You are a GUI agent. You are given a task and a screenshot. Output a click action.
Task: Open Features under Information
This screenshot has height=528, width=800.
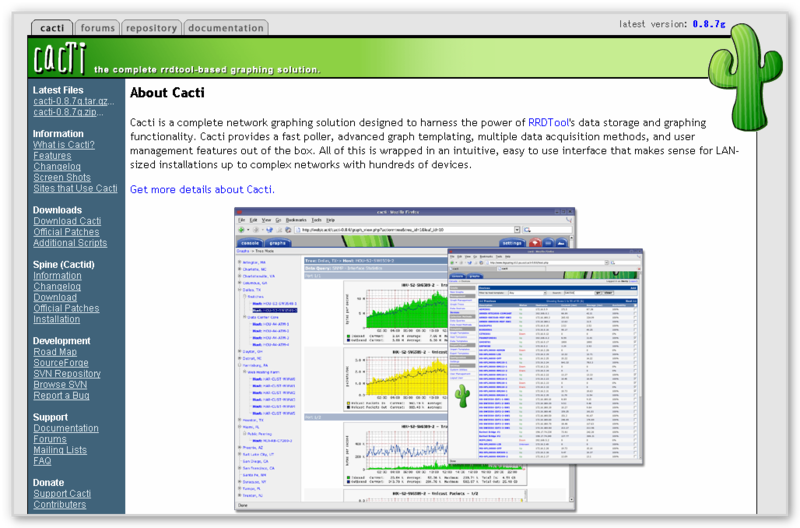click(52, 156)
